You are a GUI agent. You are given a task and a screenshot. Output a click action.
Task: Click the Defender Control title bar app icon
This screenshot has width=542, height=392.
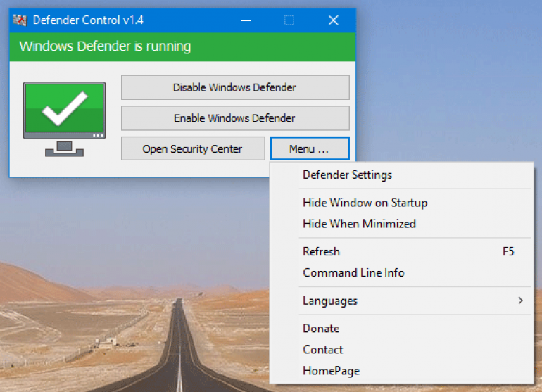[x=20, y=20]
